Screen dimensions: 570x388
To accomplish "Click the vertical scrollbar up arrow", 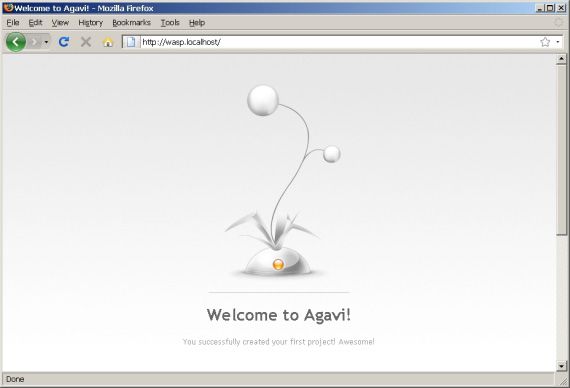I will pyautogui.click(x=561, y=59).
